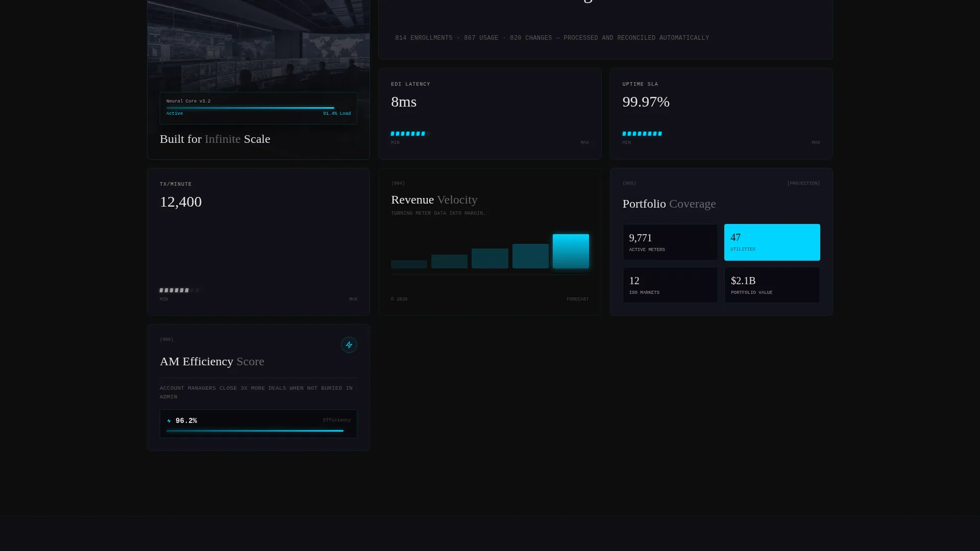Click the [PROJECTION] tag in Portfolio Coverage
The width and height of the screenshot is (980, 551).
pyautogui.click(x=803, y=183)
